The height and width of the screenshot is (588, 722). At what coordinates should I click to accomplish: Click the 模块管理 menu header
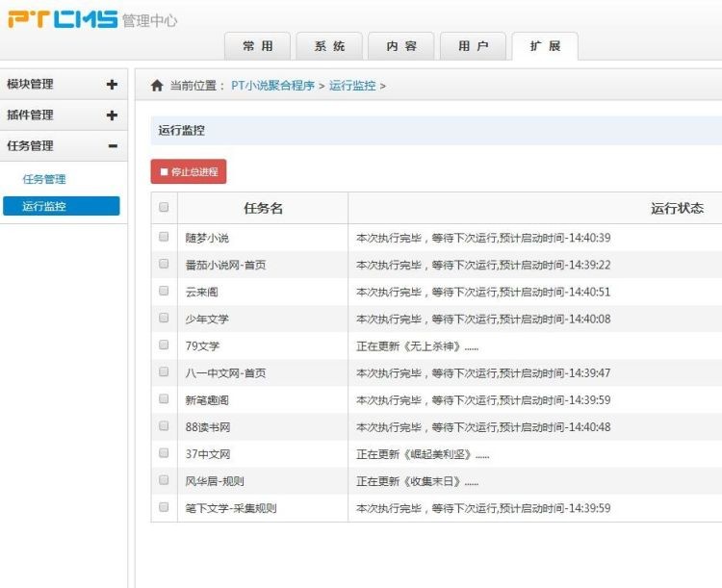[x=64, y=85]
